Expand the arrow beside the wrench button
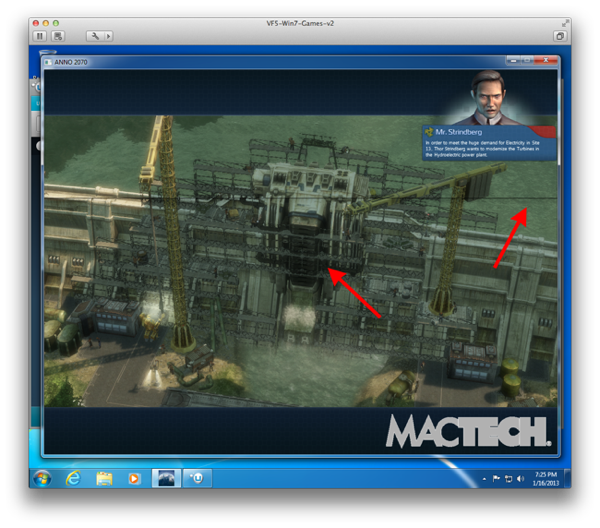600x528 pixels. click(x=108, y=35)
